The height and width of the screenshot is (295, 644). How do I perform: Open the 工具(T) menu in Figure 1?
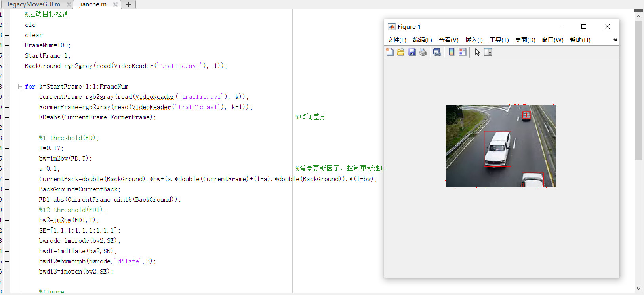pyautogui.click(x=499, y=40)
